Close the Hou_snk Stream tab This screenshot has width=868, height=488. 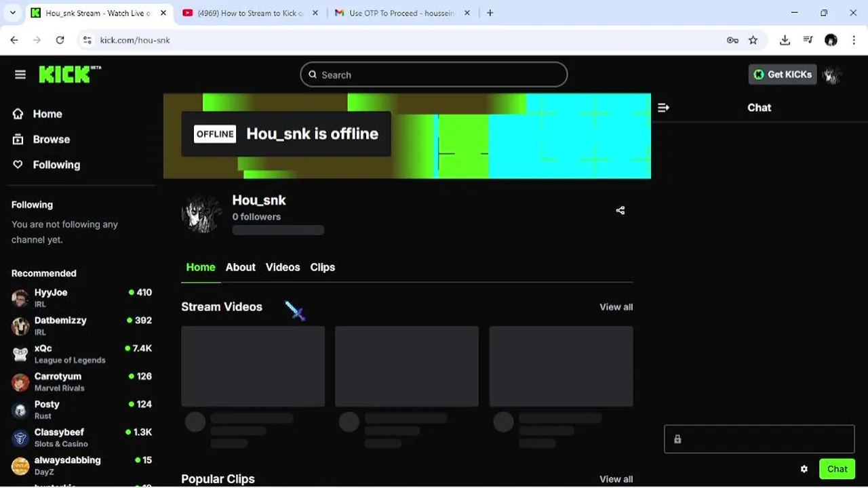pyautogui.click(x=165, y=13)
